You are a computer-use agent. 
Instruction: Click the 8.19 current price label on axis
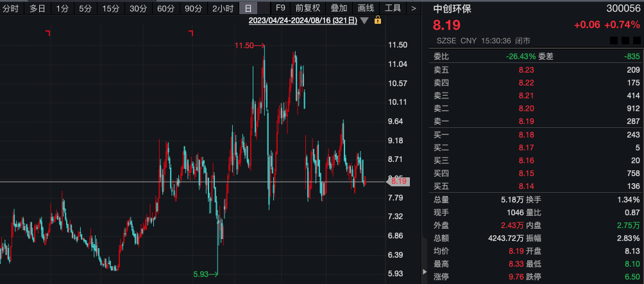coord(399,182)
